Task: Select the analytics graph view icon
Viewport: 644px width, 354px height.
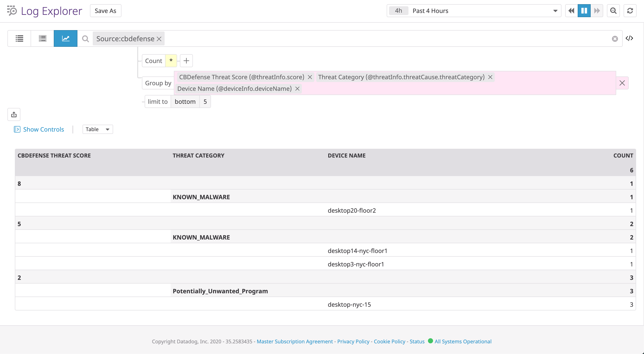Action: pos(65,38)
